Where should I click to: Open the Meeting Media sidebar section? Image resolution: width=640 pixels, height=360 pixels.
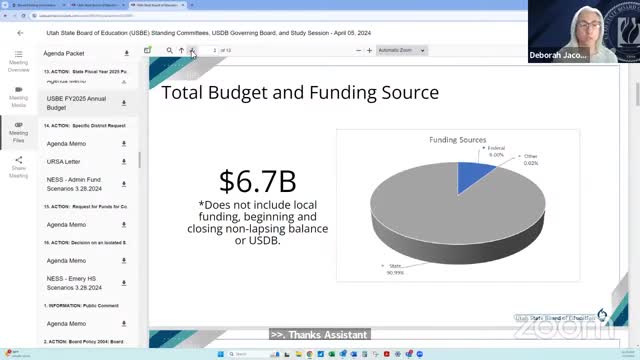point(18,97)
